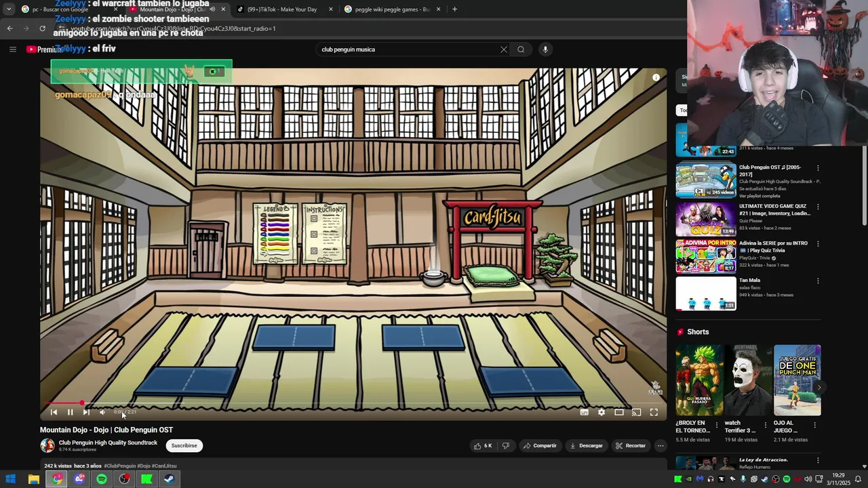
Task: Open options for 'OJO AL JUEGO' short
Action: click(x=815, y=425)
